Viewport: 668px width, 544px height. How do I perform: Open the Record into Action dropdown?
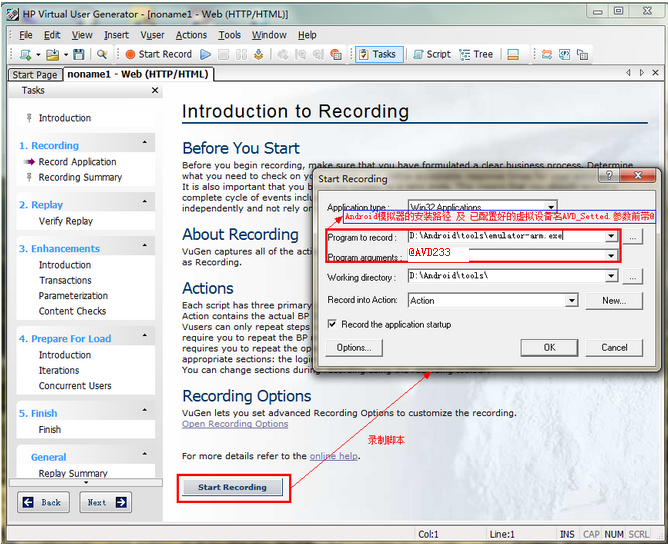[571, 300]
